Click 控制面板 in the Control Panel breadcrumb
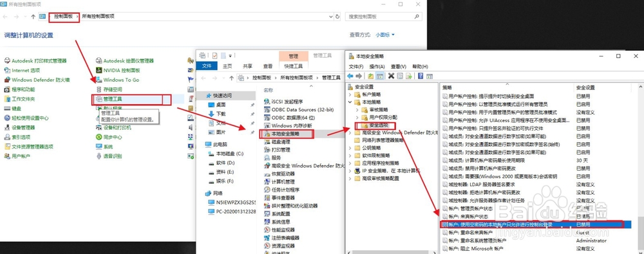This screenshot has height=254, width=644. coord(63,17)
